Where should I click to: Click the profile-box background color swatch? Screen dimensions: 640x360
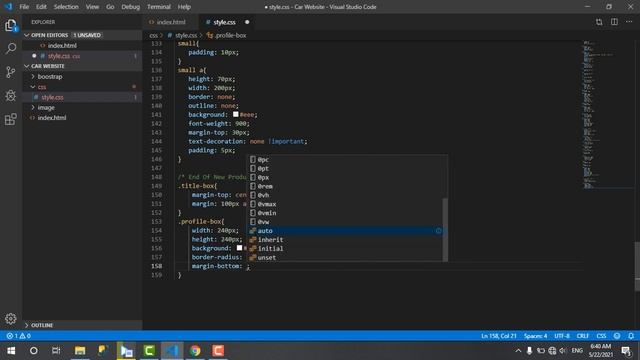pyautogui.click(x=239, y=248)
